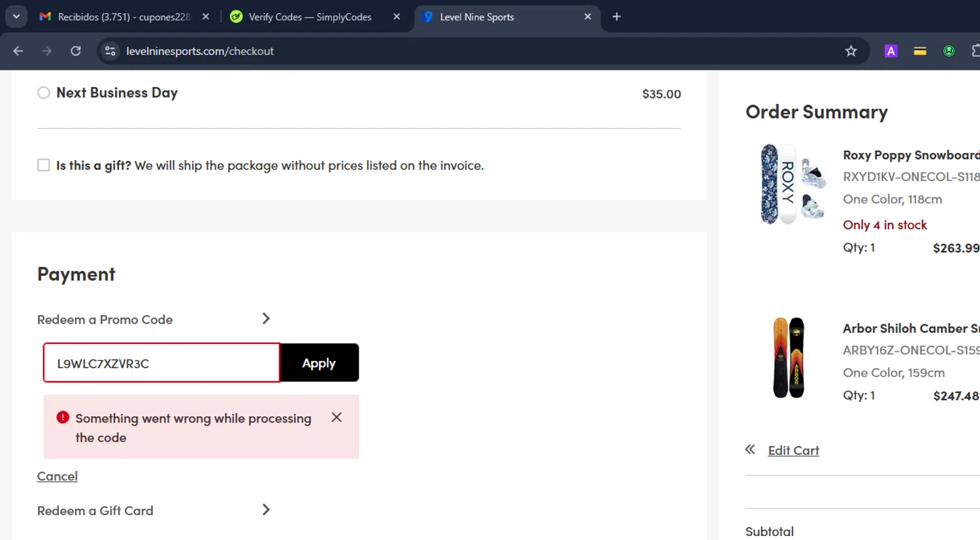980x540 pixels.
Task: Collapse the Redeem a Promo Code section
Action: coord(266,319)
